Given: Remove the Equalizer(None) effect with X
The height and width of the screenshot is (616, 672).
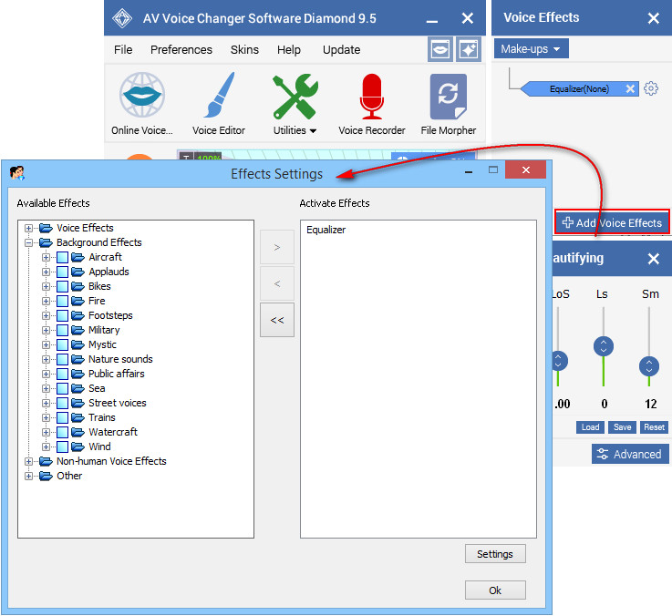Looking at the screenshot, I should point(630,88).
